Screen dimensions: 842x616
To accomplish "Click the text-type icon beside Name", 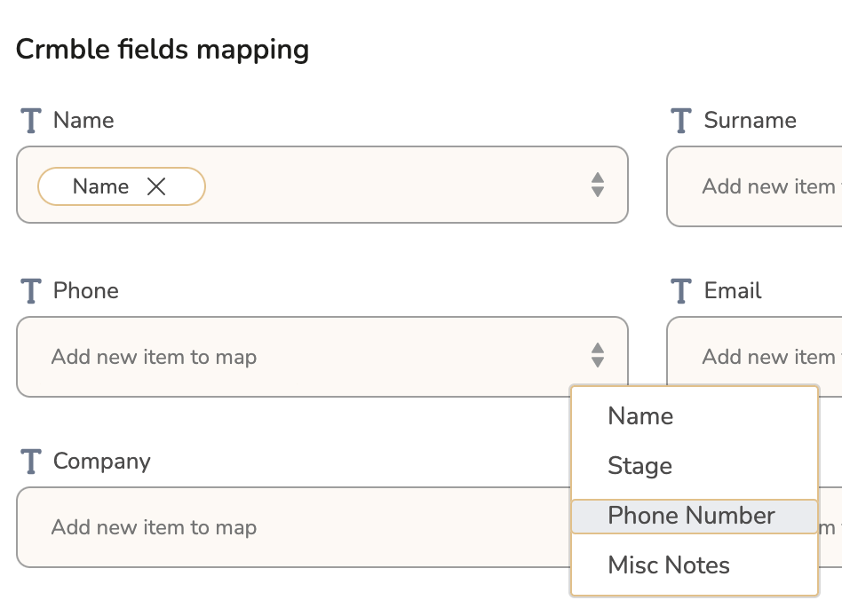I will (x=31, y=121).
